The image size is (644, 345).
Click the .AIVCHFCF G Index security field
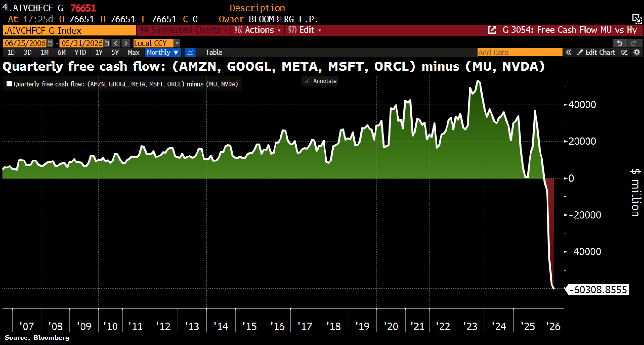pos(69,31)
